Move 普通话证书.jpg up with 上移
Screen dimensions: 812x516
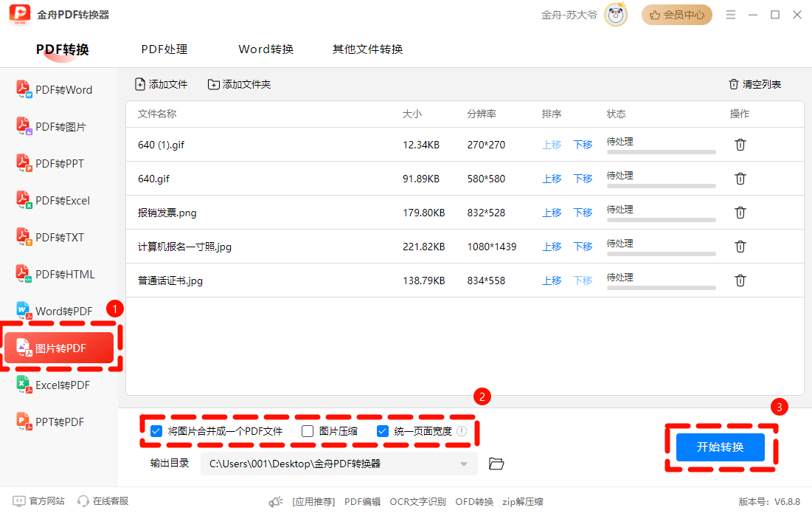[x=552, y=281]
